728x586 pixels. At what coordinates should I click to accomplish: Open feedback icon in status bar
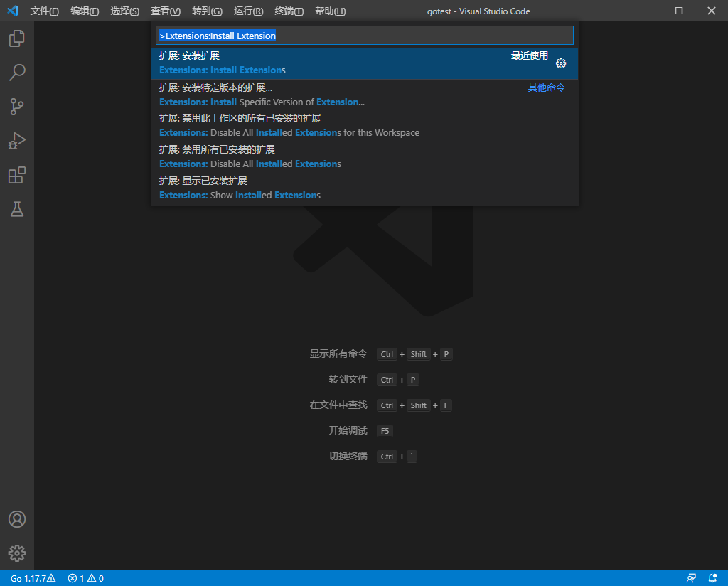[691, 578]
